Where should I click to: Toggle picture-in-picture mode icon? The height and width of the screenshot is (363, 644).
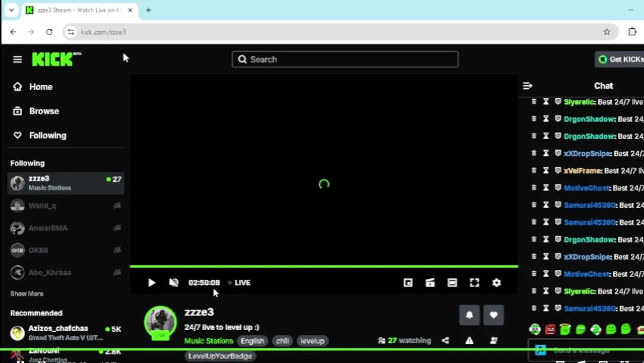pos(408,283)
